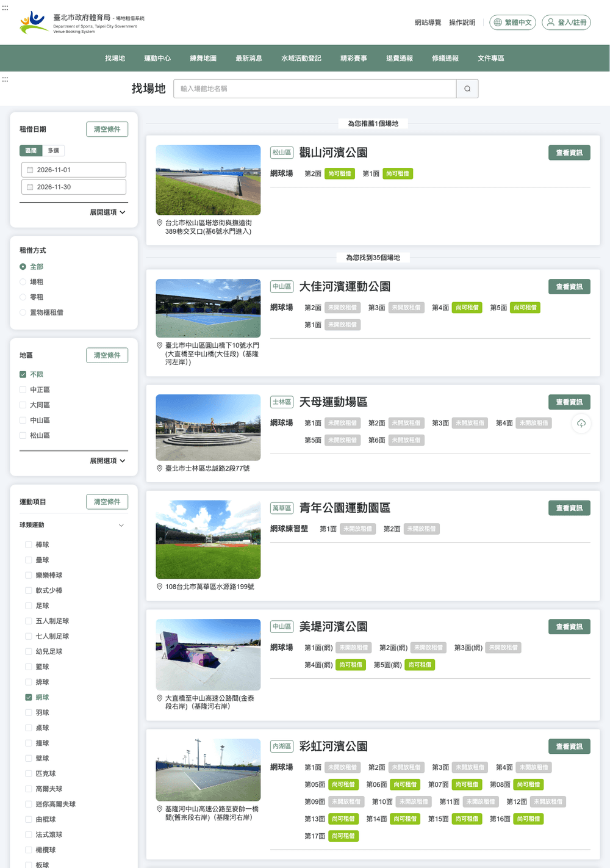Click location pin beside 青年公園 address

click(x=160, y=587)
